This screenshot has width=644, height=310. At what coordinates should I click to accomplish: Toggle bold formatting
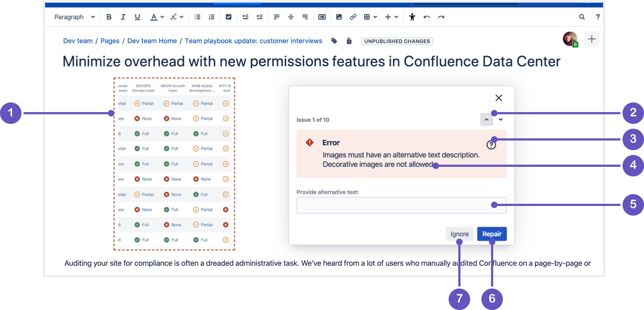(x=109, y=17)
